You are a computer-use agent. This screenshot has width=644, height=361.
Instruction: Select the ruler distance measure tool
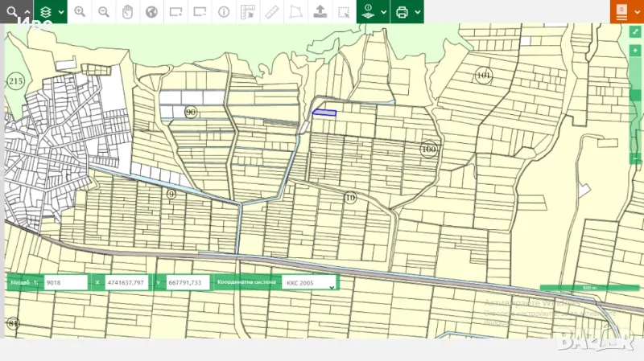coord(271,12)
